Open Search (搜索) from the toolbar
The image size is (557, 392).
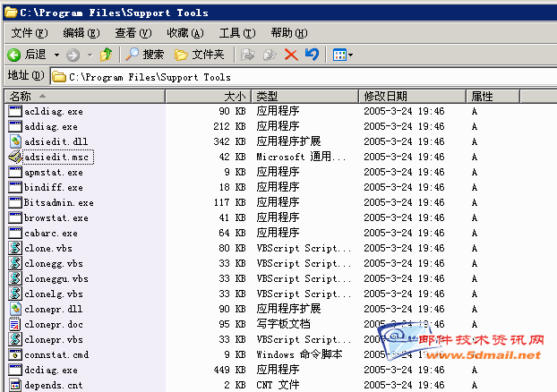coord(145,55)
